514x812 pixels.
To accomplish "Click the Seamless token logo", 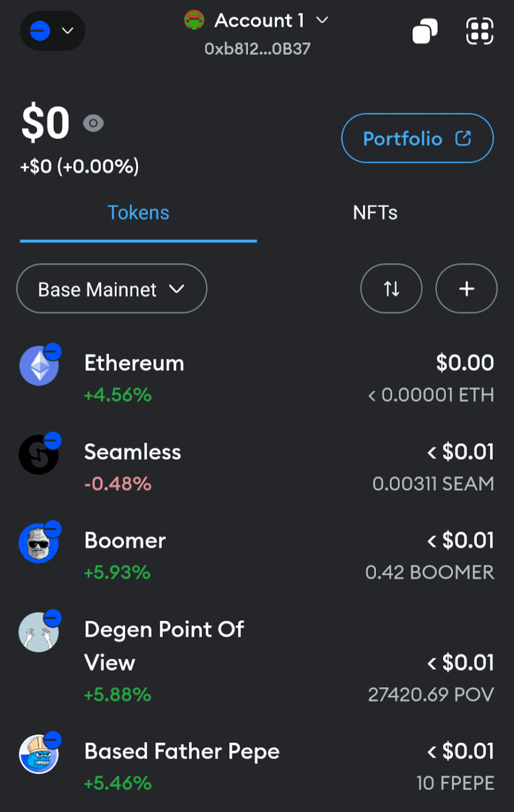I will tap(39, 455).
